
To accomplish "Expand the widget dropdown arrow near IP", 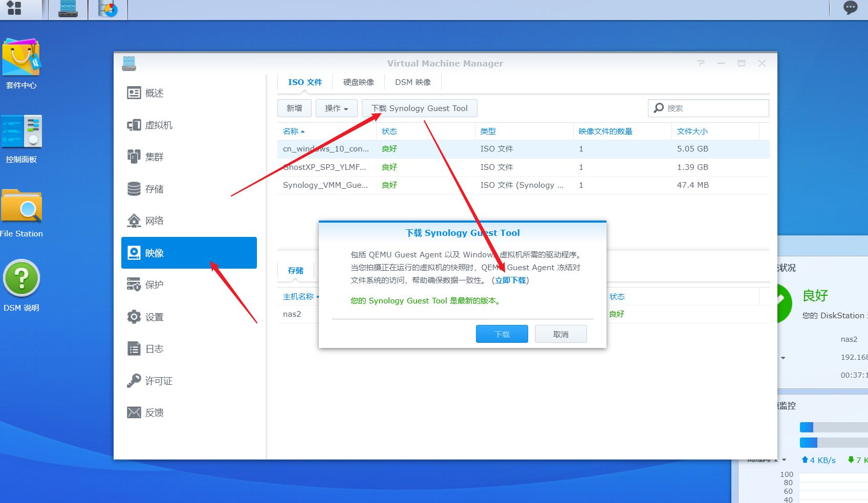I will 783,358.
